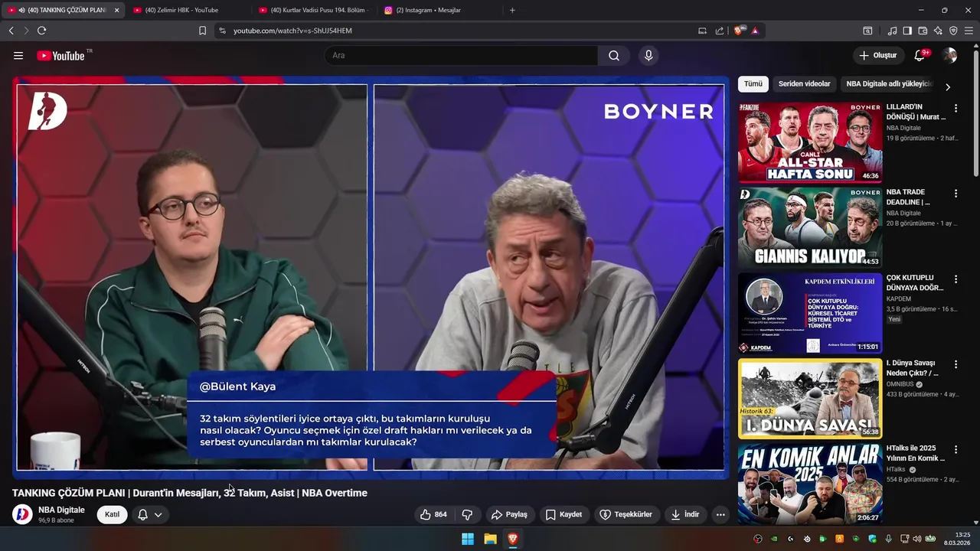980x551 pixels.
Task: Like the video (864 likes)
Action: point(433,514)
